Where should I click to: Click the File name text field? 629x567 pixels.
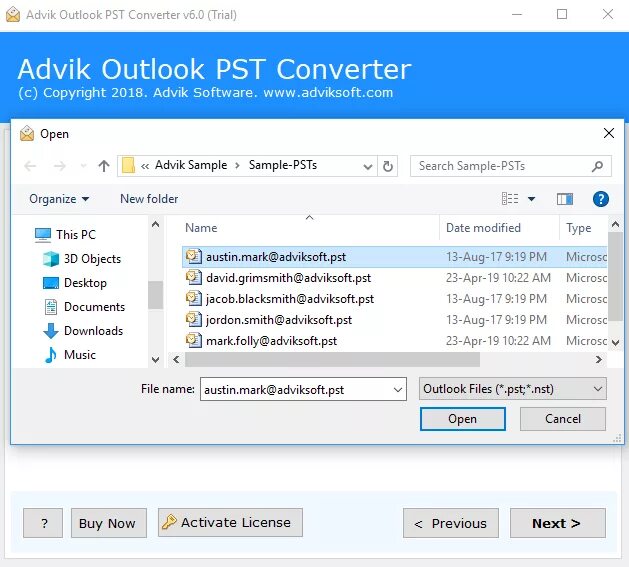point(303,389)
